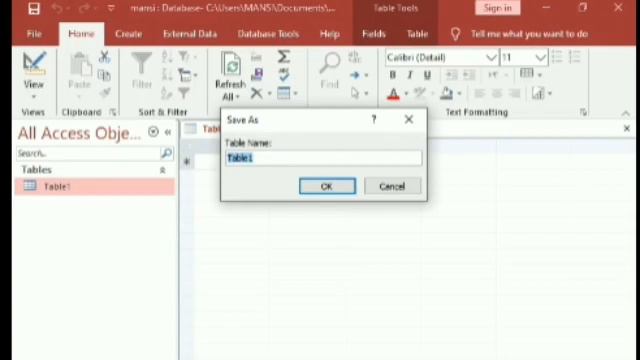Click the Refresh All icon
This screenshot has height=360, width=640.
pos(231,64)
